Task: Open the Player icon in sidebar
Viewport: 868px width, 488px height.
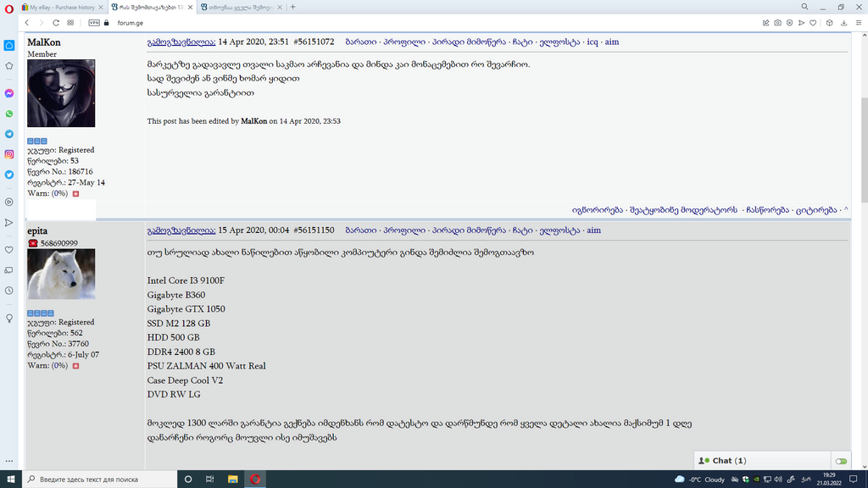Action: coord(9,202)
